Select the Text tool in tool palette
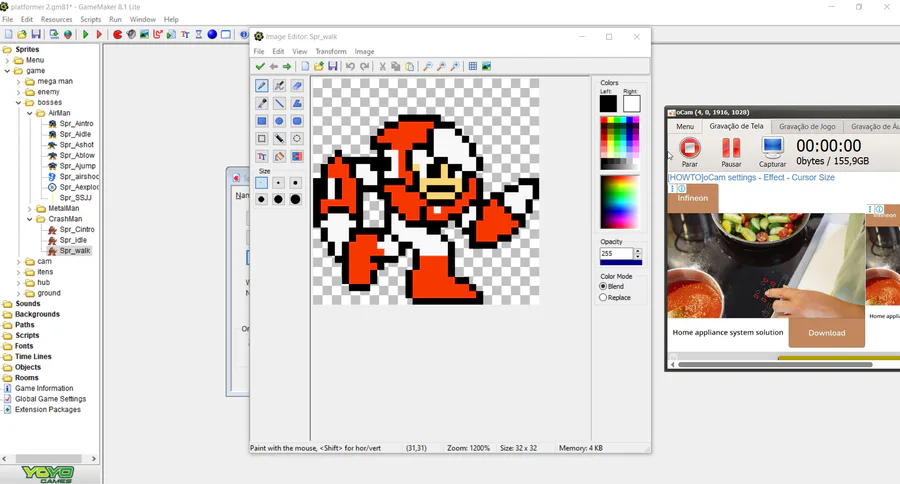 262,156
